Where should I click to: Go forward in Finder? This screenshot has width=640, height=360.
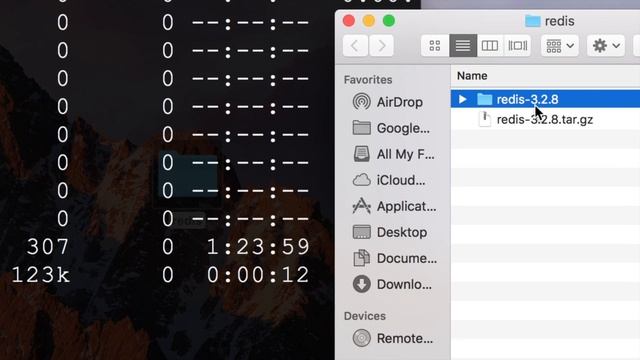coord(381,45)
